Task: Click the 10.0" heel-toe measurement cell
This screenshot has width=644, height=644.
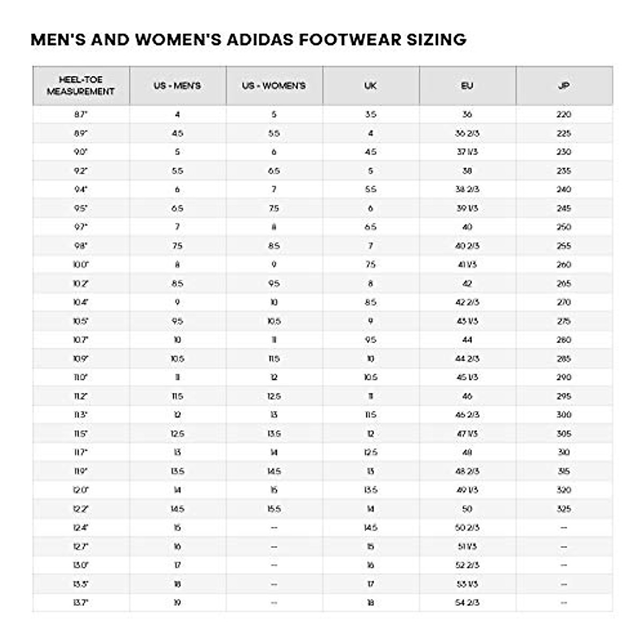Action: tap(80, 265)
